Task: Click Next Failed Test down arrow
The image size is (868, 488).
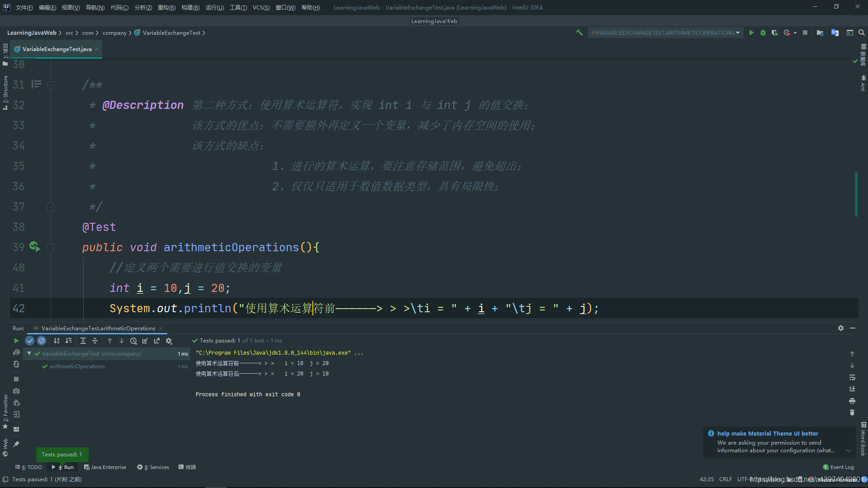Action: tap(122, 341)
